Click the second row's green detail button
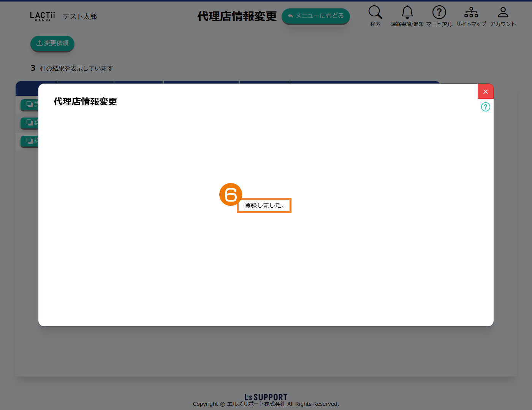This screenshot has width=532, height=410. [x=30, y=122]
